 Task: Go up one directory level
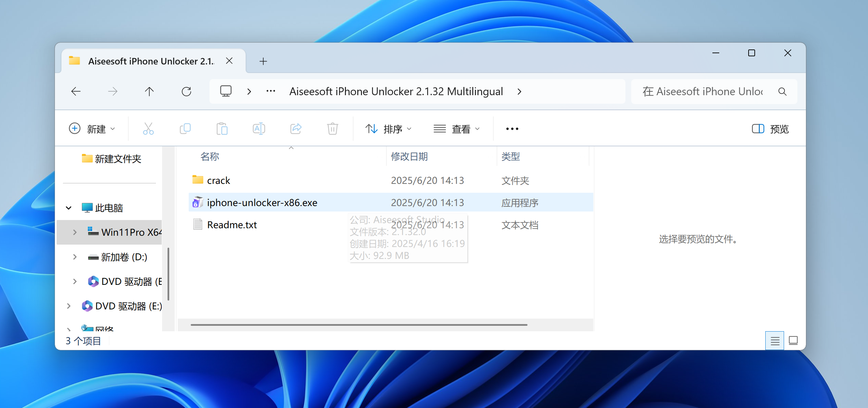point(149,91)
